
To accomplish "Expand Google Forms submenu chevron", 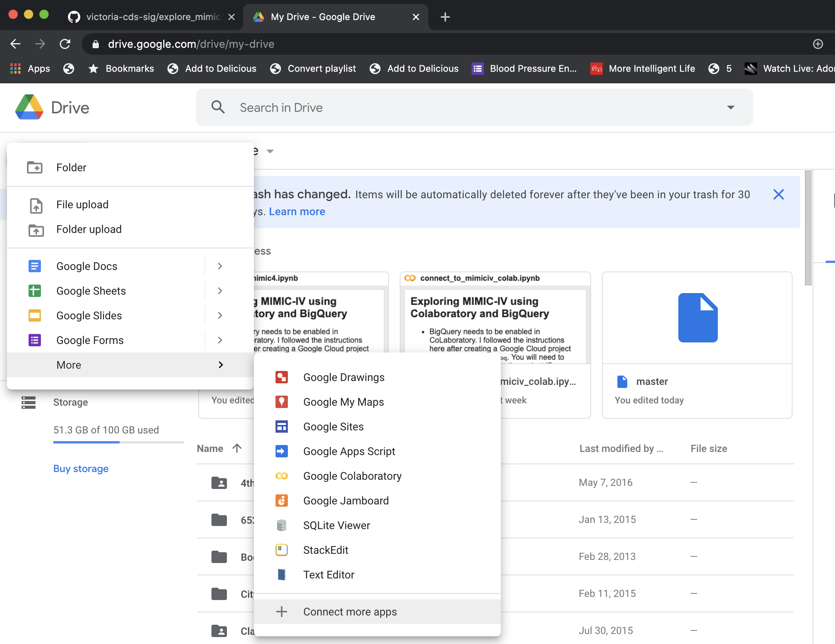I will 220,340.
